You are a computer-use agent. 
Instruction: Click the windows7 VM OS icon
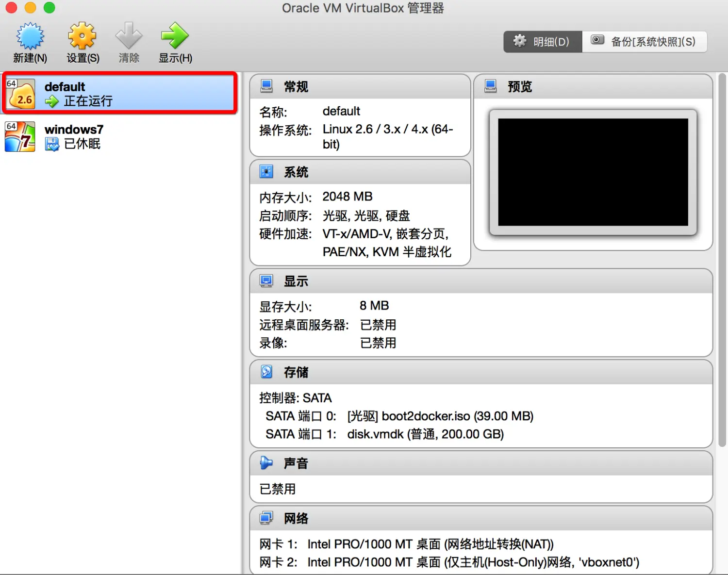click(x=20, y=136)
